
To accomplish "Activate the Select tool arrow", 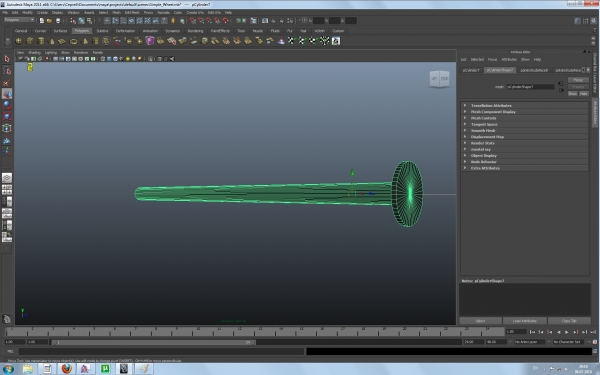I will [x=7, y=59].
